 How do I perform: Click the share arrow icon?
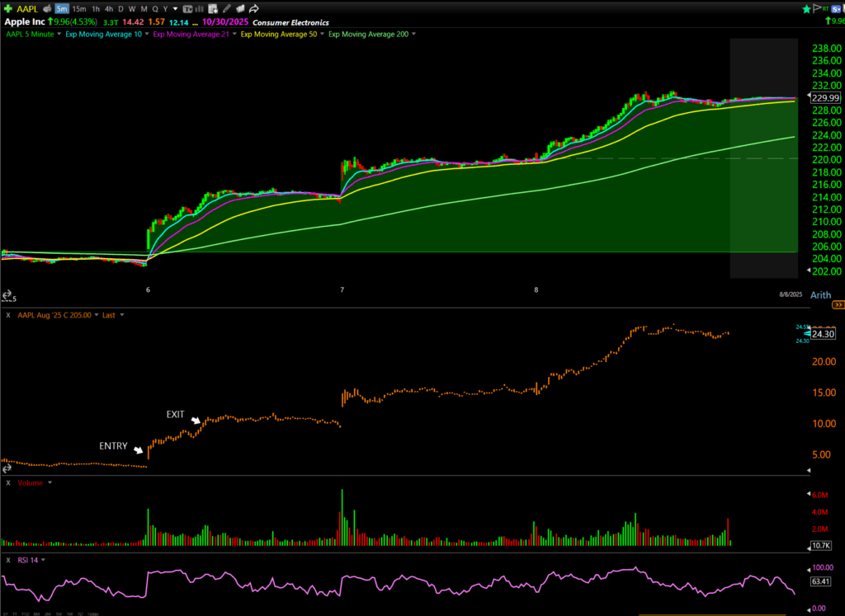pos(254,8)
